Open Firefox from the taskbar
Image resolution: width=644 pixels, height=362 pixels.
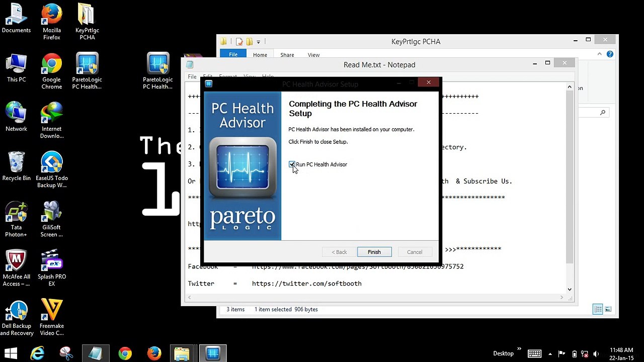pyautogui.click(x=154, y=353)
